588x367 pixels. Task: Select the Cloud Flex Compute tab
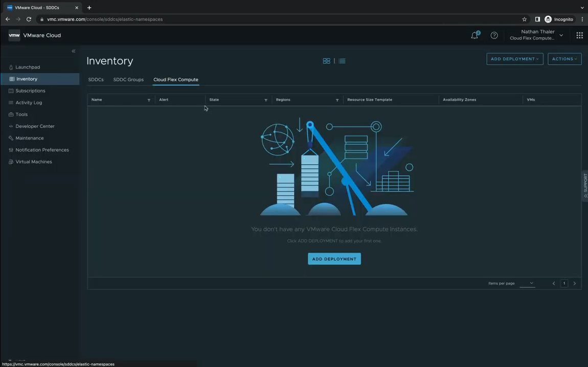point(176,79)
